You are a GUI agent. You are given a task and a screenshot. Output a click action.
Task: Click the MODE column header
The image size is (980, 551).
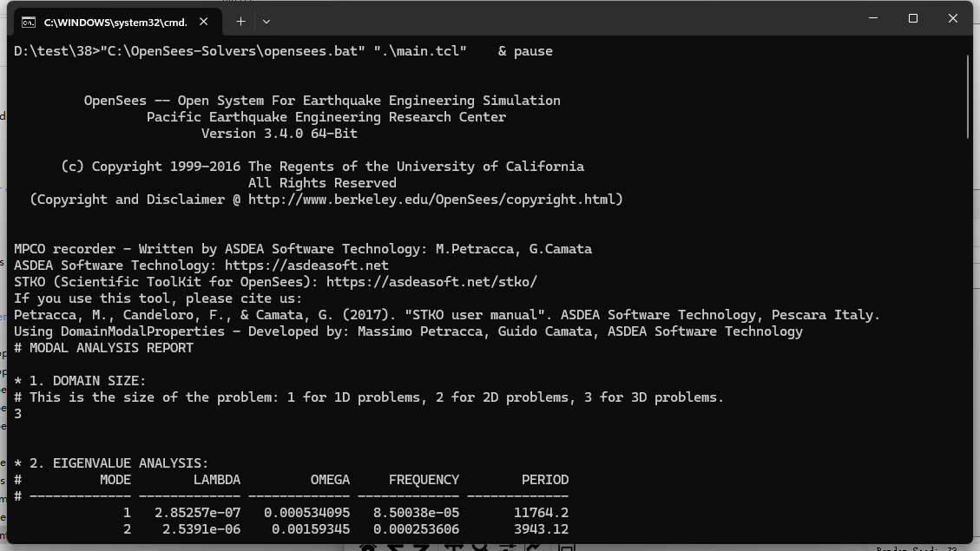115,480
